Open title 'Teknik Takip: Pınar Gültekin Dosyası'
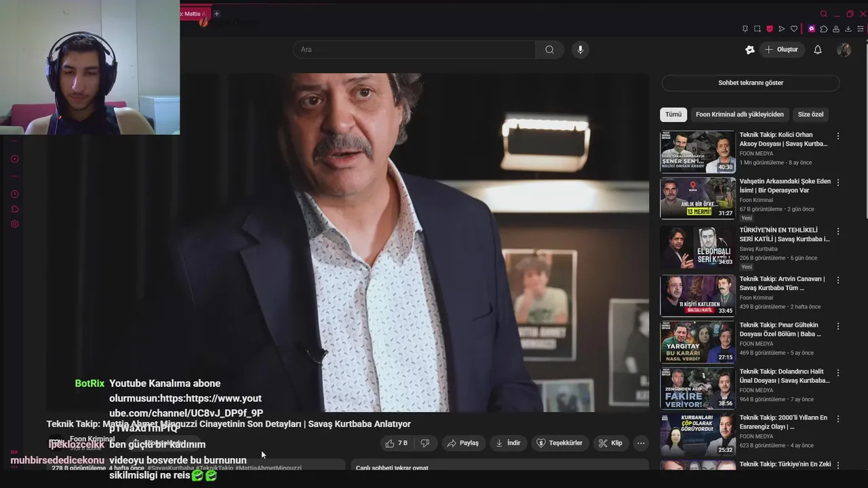868x488 pixels. pos(780,329)
